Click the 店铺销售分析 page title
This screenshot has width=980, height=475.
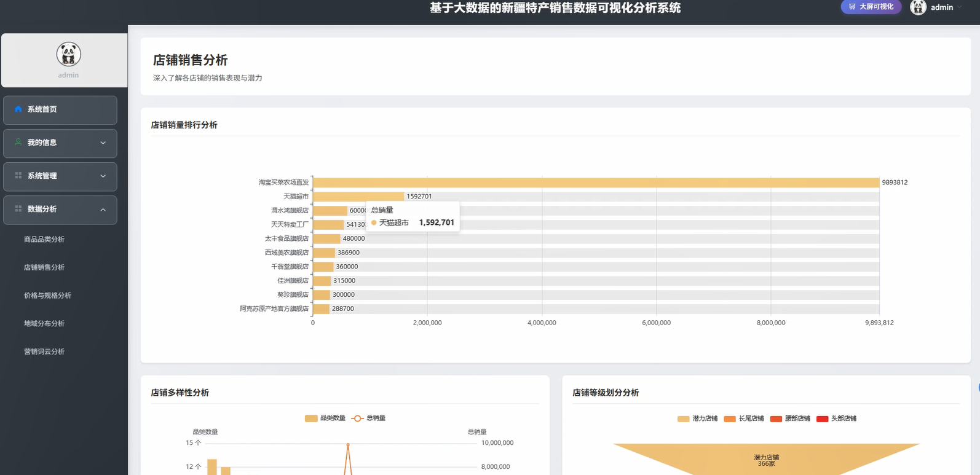point(190,60)
